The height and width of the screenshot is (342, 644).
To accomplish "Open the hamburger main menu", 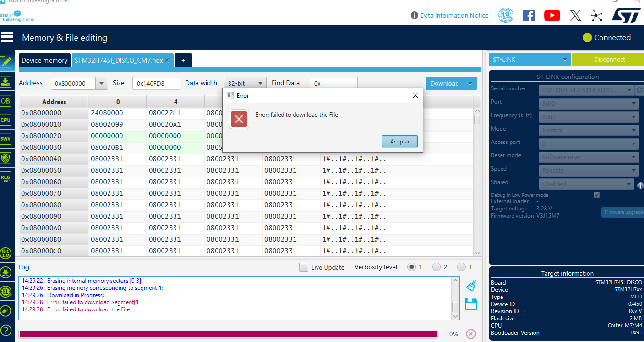I will [x=7, y=37].
